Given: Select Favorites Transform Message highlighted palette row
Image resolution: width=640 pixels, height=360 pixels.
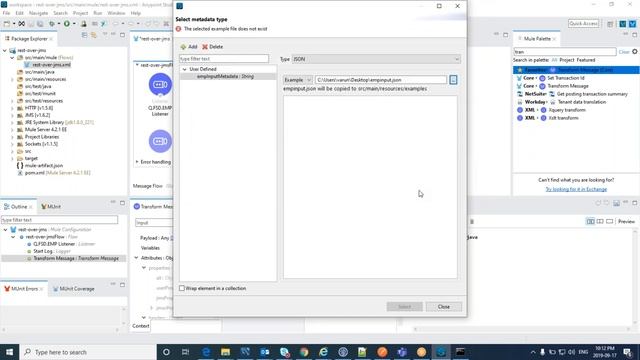Looking at the screenshot, I should click(x=576, y=70).
